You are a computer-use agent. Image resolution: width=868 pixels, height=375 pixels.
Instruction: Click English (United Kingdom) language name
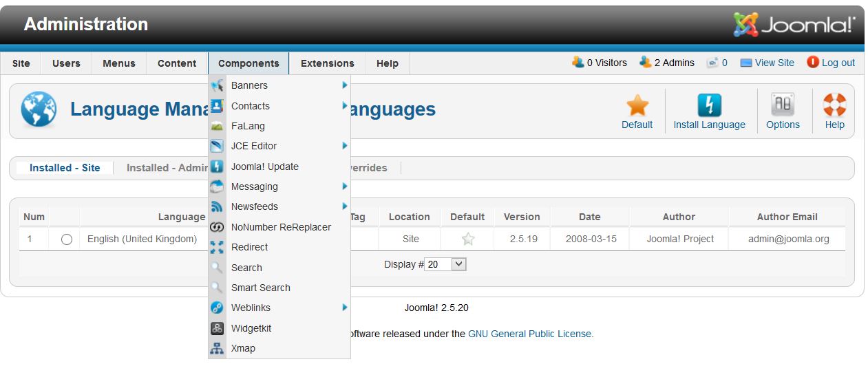click(142, 239)
